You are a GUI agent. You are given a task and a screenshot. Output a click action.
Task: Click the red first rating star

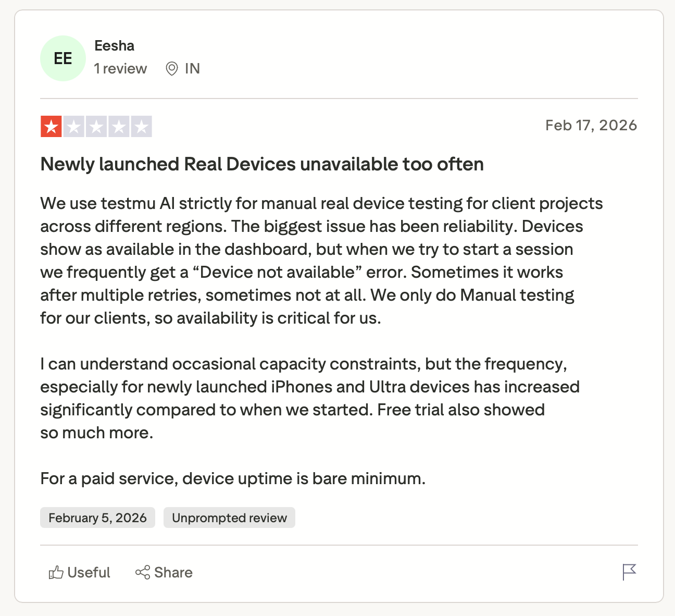[x=51, y=127]
